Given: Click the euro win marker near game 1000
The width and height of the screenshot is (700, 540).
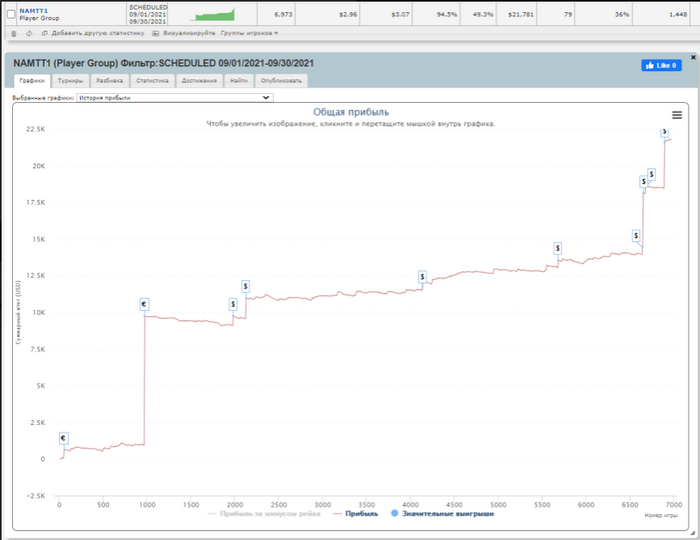Looking at the screenshot, I should tap(144, 304).
